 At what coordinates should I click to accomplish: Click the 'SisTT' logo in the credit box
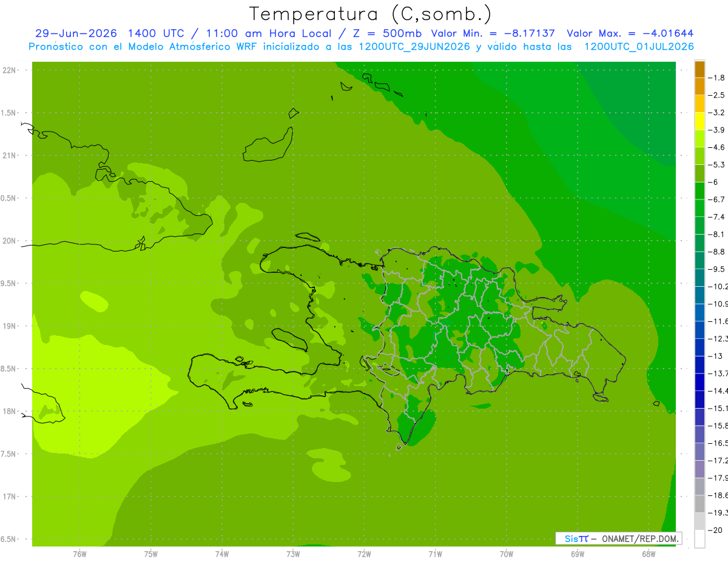click(x=576, y=538)
